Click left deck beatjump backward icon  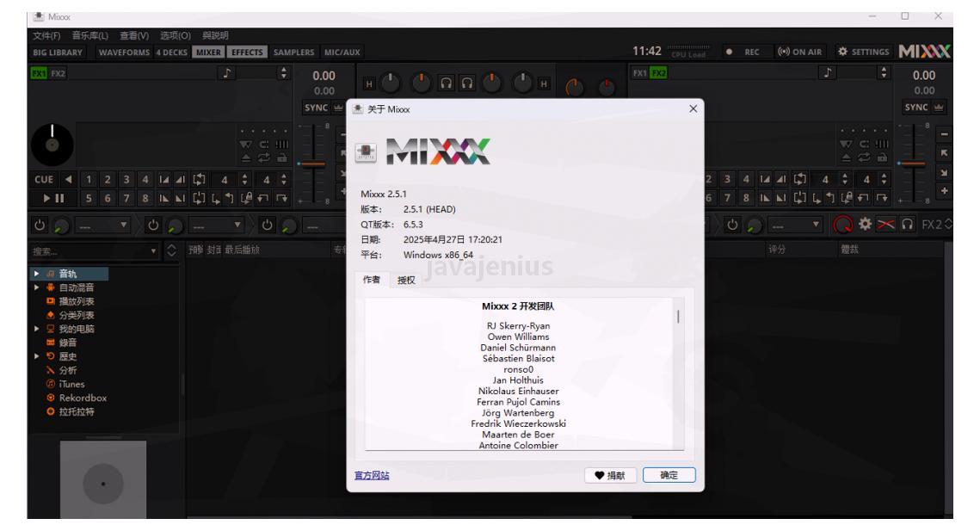click(x=264, y=198)
